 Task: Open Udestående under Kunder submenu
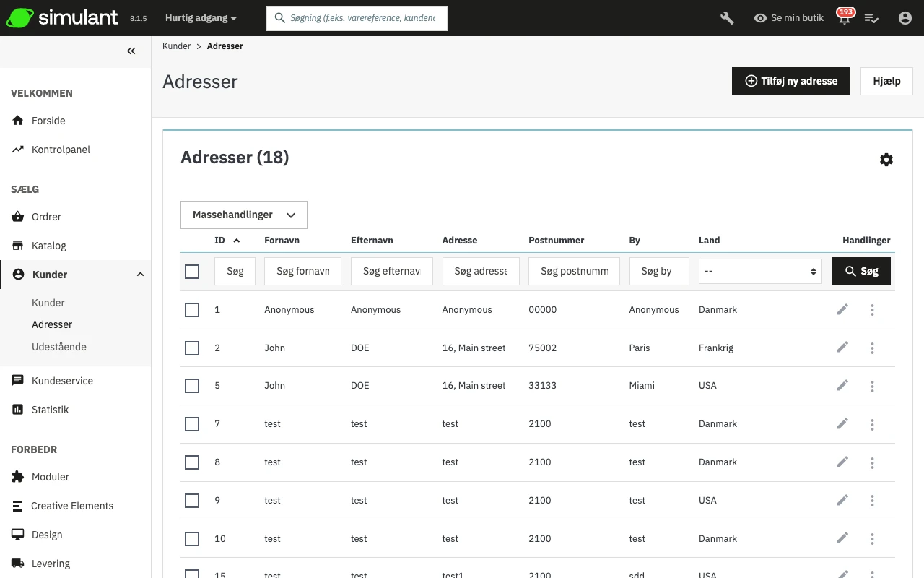(58, 347)
